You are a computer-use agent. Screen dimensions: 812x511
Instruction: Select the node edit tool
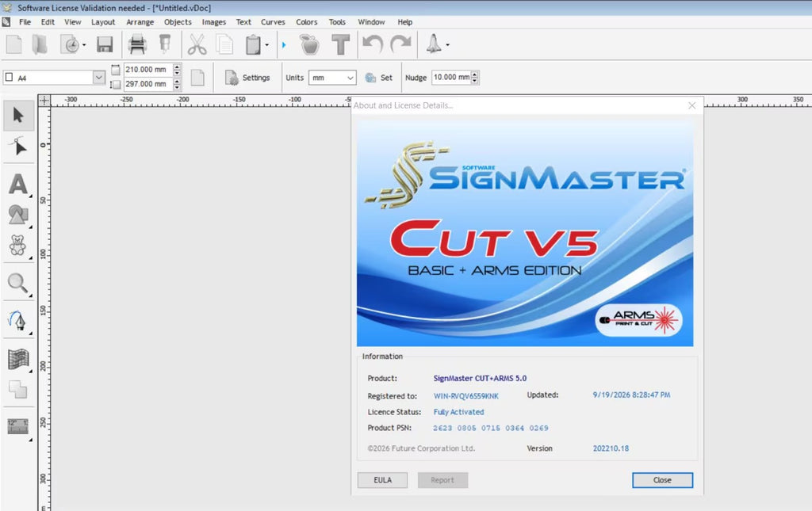point(19,147)
